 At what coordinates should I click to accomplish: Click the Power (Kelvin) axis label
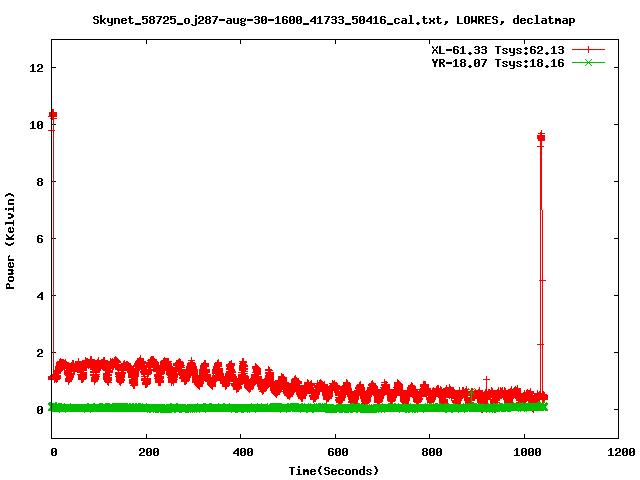pyautogui.click(x=10, y=241)
